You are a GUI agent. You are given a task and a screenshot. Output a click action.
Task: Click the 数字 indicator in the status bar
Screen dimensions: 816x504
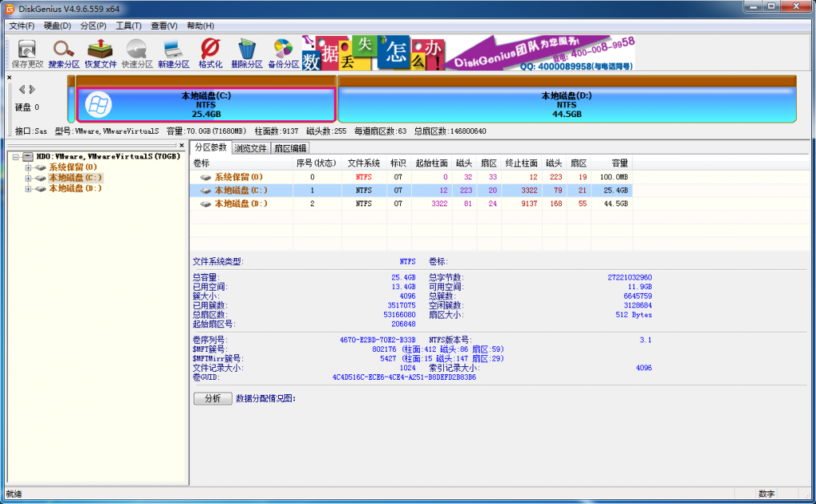click(x=766, y=494)
